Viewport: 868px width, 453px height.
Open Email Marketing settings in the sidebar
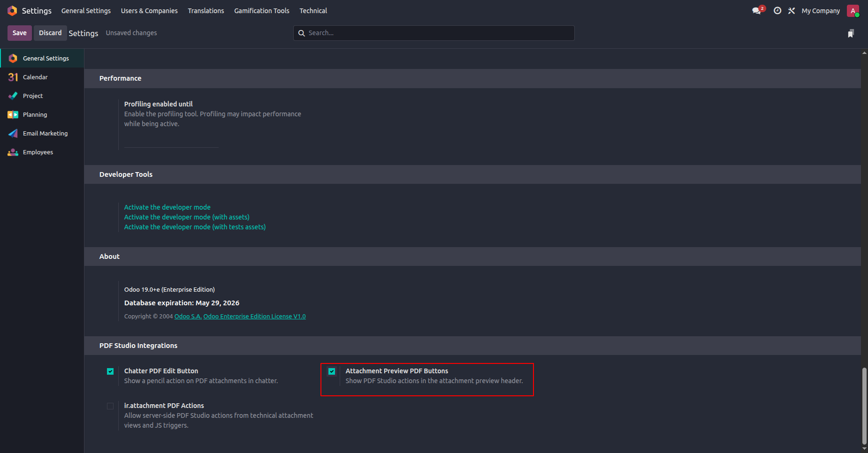click(42, 133)
